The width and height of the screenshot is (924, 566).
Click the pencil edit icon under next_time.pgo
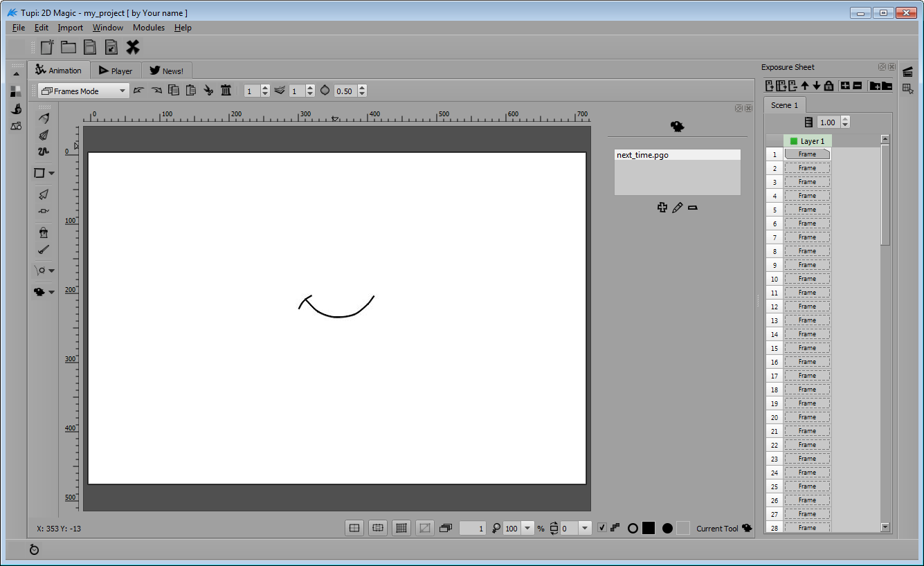[x=678, y=208]
